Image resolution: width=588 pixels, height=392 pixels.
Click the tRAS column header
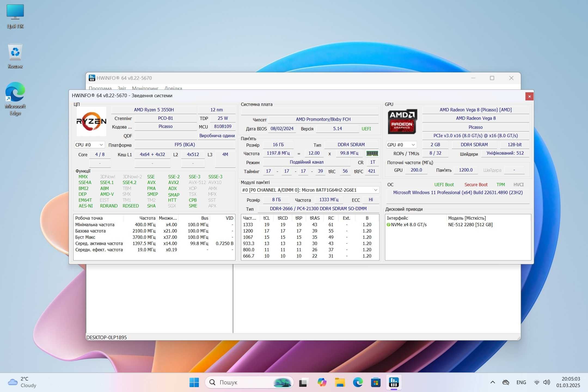click(x=314, y=218)
